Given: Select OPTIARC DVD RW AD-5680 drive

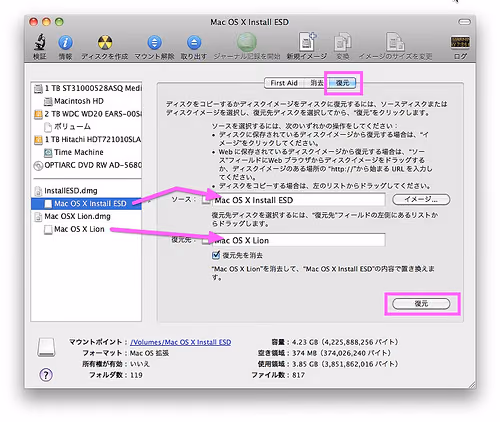Looking at the screenshot, I should click(x=86, y=165).
